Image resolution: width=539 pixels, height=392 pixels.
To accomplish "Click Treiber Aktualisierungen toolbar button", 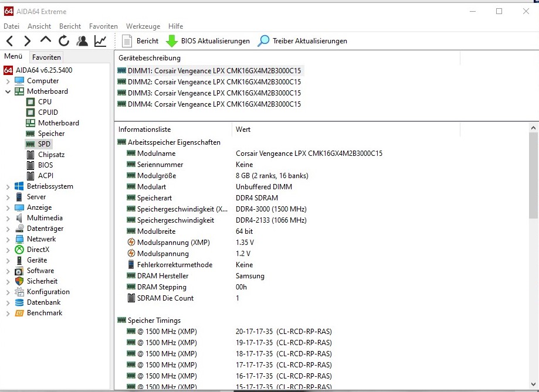I will [303, 41].
